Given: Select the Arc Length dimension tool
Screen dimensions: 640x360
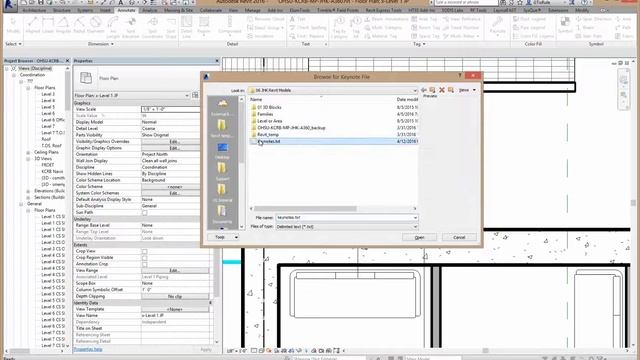Looking at the screenshot, I should pyautogui.click(x=113, y=27).
